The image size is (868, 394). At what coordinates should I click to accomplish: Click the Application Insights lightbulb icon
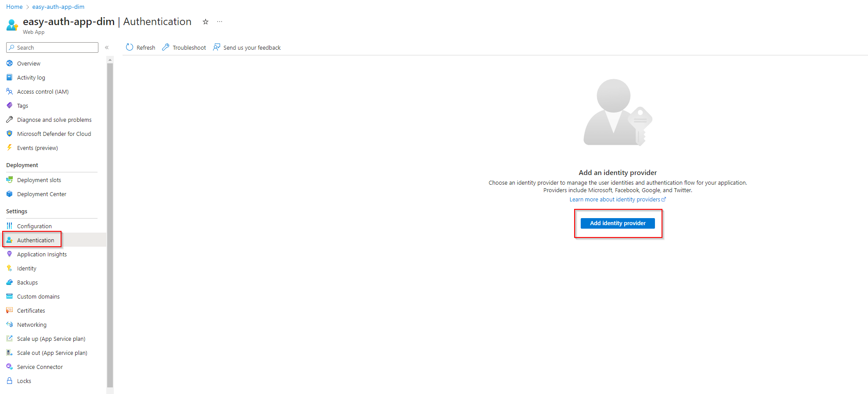(9, 254)
